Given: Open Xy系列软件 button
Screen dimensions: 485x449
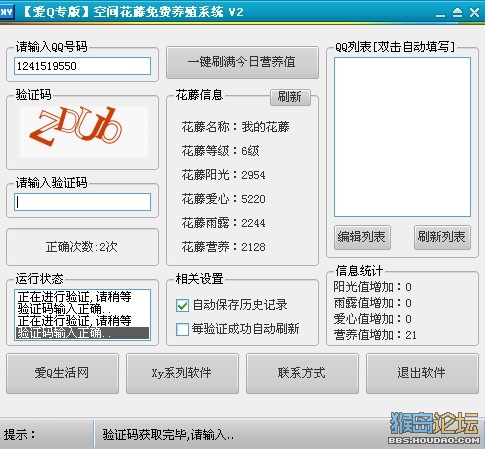Looking at the screenshot, I should 182,373.
